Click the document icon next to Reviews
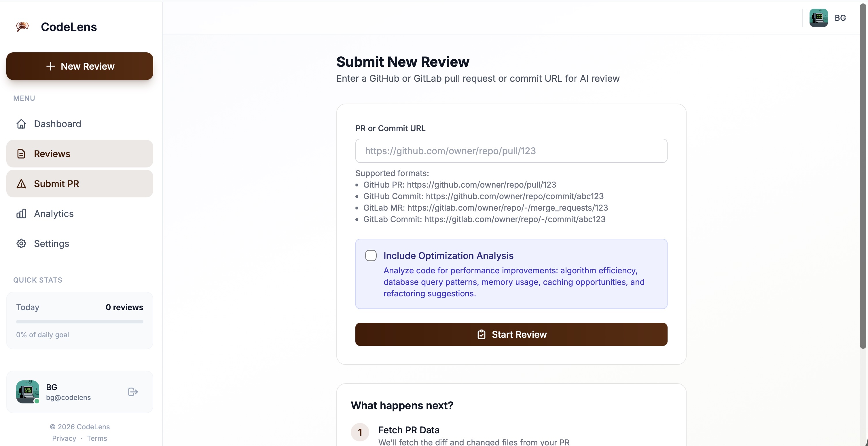868x446 pixels. 21,153
